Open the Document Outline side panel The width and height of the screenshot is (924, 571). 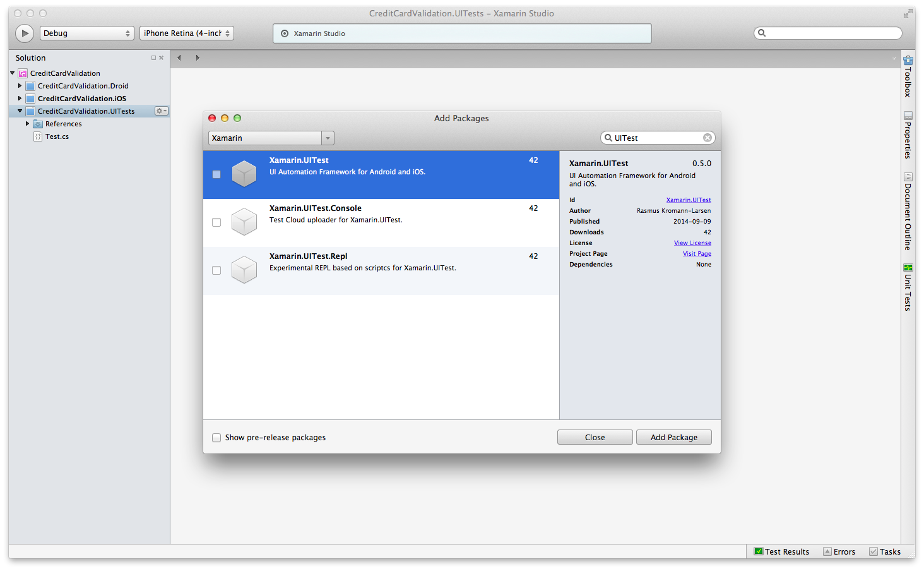tap(908, 212)
